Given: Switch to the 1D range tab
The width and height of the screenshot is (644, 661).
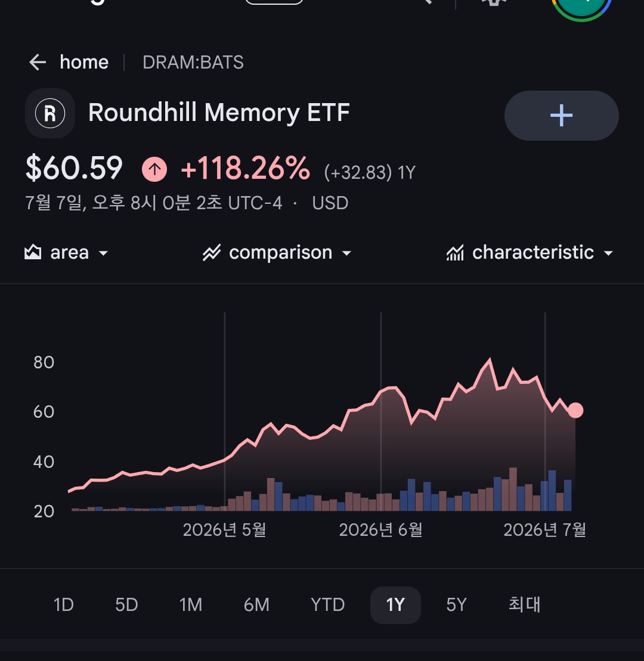Looking at the screenshot, I should (x=64, y=605).
